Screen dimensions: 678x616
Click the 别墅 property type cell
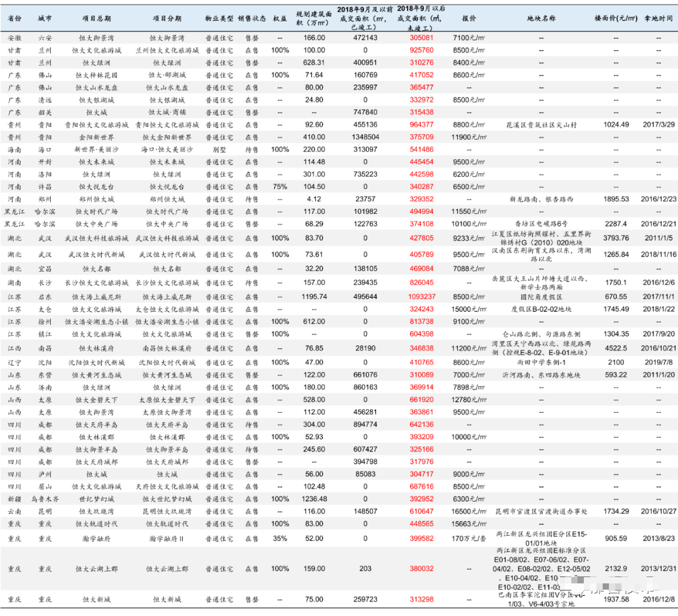[x=219, y=150]
